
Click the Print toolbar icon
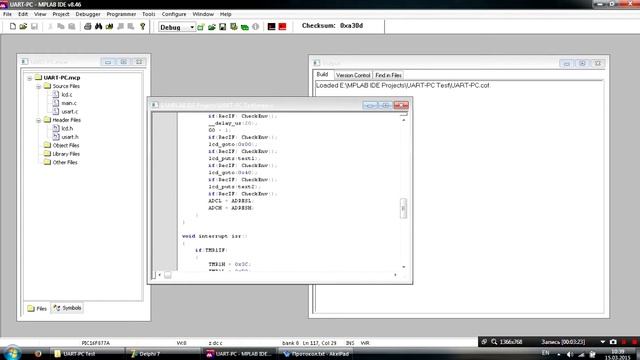point(87,27)
